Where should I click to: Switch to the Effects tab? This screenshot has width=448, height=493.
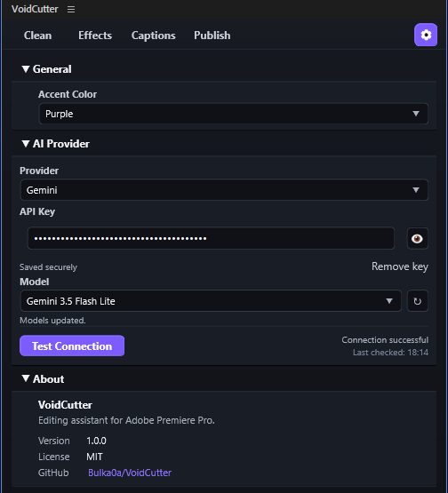(95, 36)
